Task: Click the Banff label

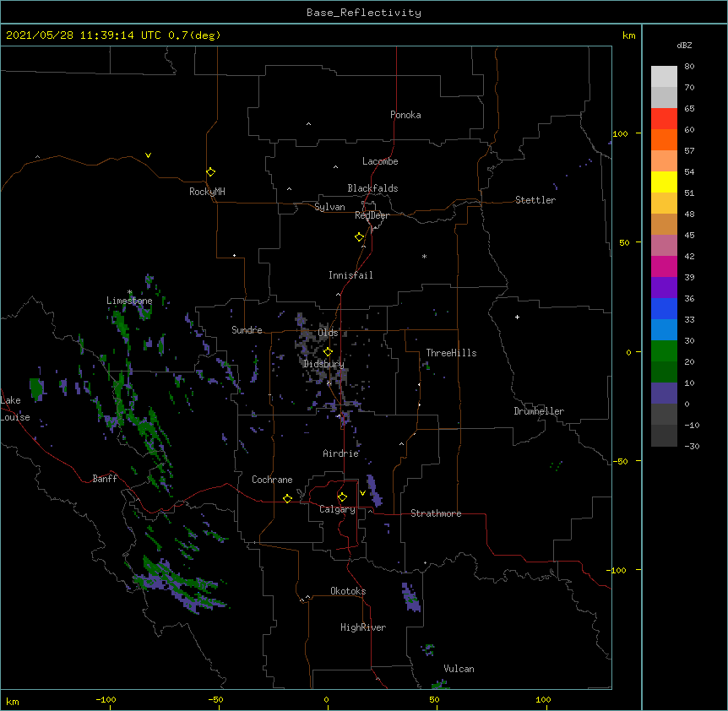Action: 105,479
